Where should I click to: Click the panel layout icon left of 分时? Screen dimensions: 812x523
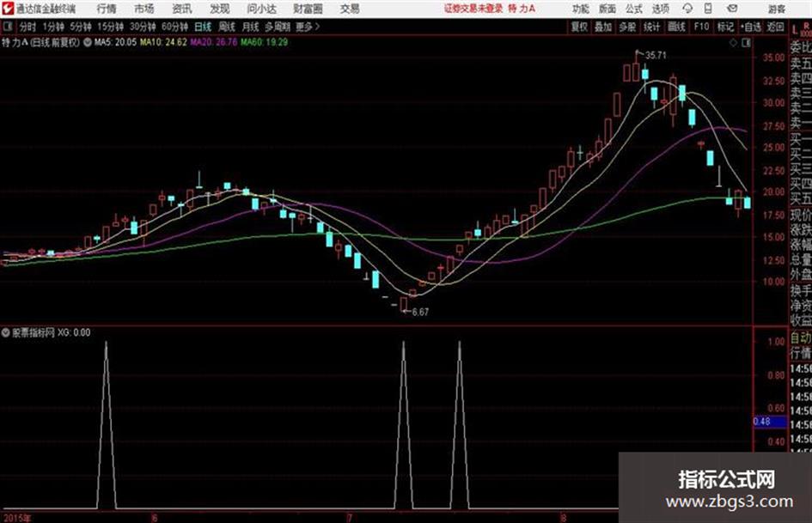point(8,27)
